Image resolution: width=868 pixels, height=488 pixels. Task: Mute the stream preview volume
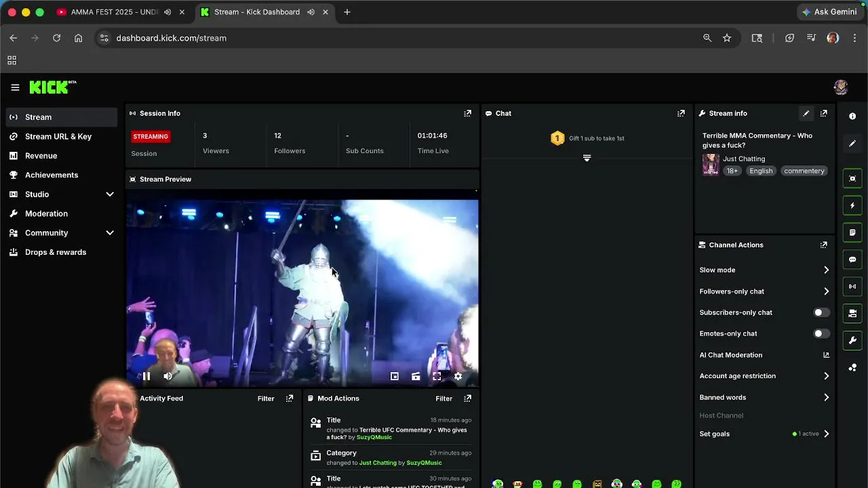(167, 376)
